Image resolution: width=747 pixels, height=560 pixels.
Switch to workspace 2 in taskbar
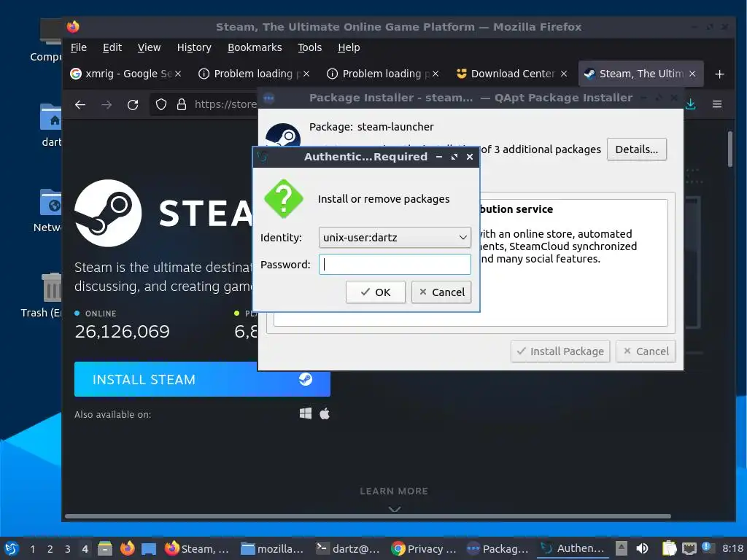50,549
